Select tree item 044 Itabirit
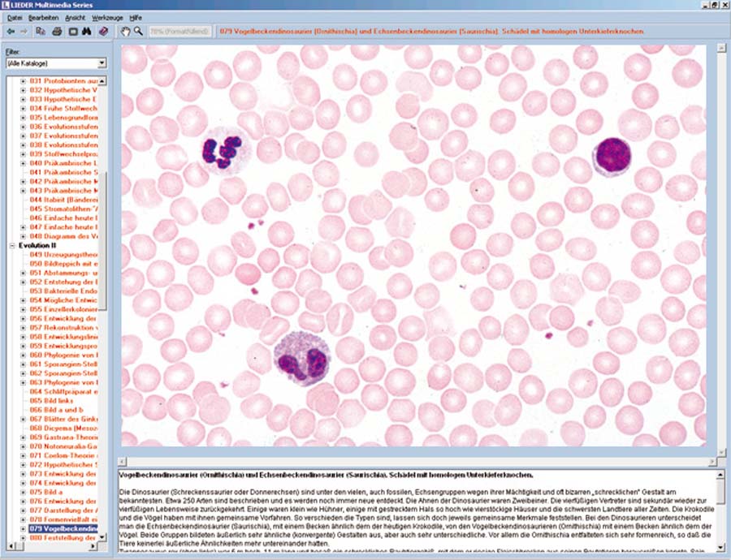 (63, 199)
